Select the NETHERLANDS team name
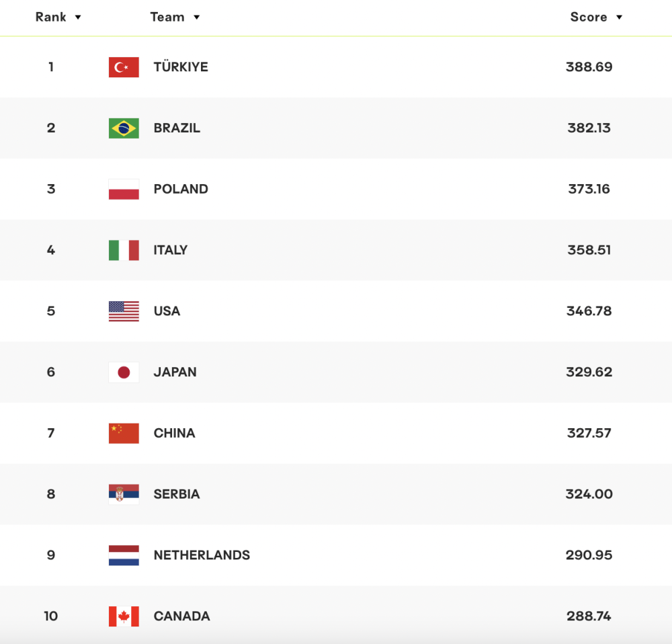The width and height of the screenshot is (672, 644). (202, 555)
